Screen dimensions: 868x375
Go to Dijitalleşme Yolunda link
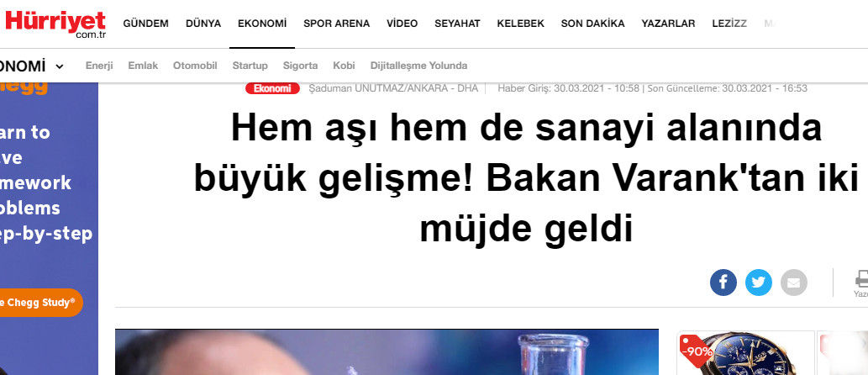coord(418,66)
